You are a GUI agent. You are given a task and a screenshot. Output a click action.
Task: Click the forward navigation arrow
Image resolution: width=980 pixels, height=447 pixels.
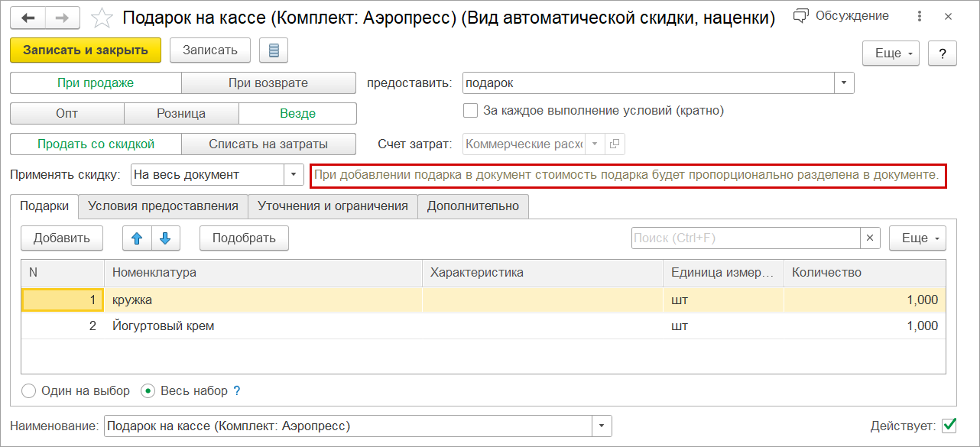pyautogui.click(x=63, y=17)
